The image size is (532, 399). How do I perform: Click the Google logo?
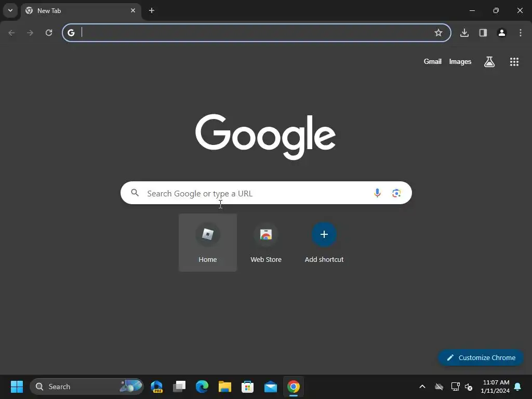[x=265, y=137]
